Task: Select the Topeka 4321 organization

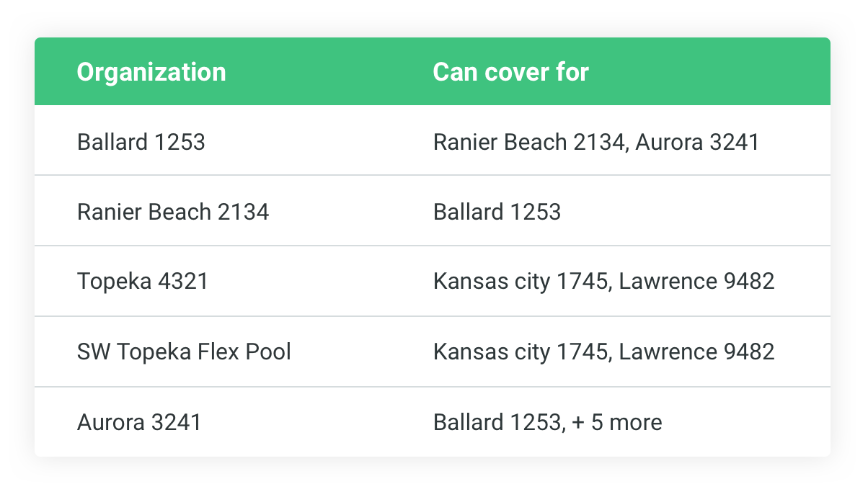Action: pyautogui.click(x=142, y=282)
